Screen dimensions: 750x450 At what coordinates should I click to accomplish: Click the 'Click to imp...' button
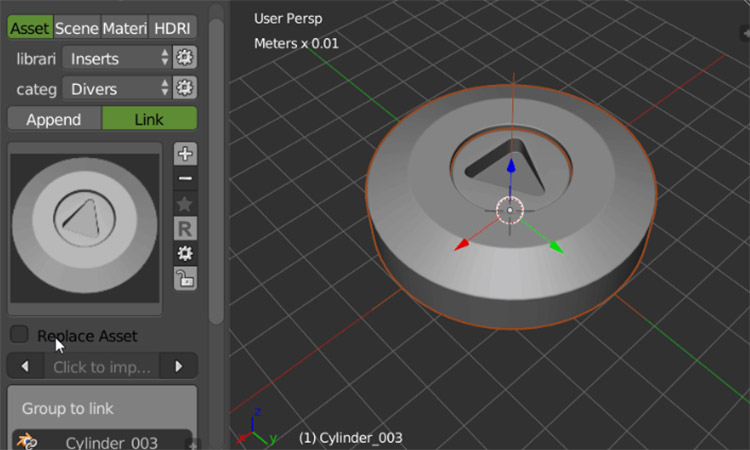pyautogui.click(x=102, y=366)
